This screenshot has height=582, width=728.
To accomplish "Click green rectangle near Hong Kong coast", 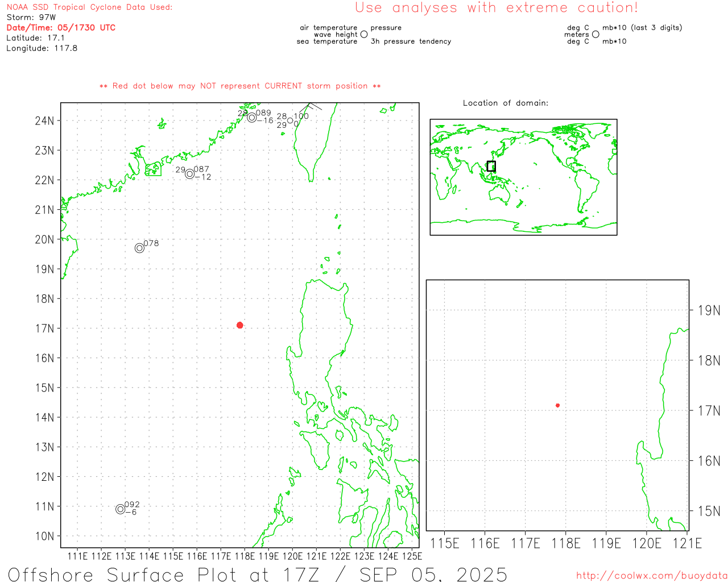I will (x=153, y=169).
